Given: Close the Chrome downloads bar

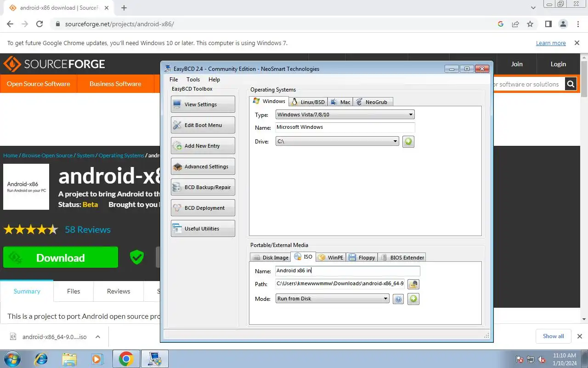Looking at the screenshot, I should [x=580, y=336].
